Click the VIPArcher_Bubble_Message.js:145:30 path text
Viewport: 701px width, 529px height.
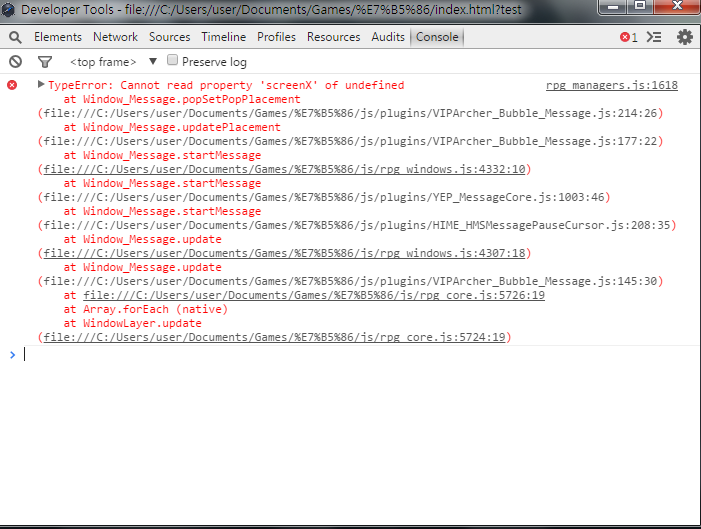pyautogui.click(x=350, y=281)
